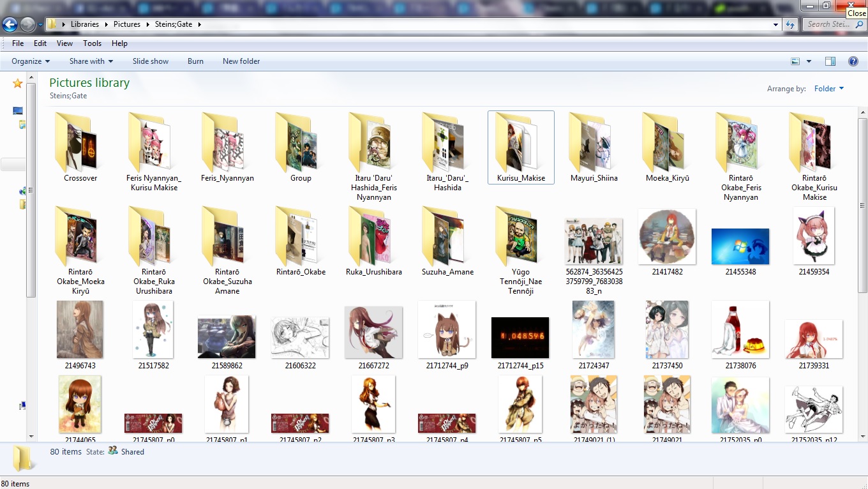This screenshot has height=489, width=868.
Task: Select the Rintarō Okabe_Suzuha Amane folder icon
Action: pyautogui.click(x=223, y=236)
